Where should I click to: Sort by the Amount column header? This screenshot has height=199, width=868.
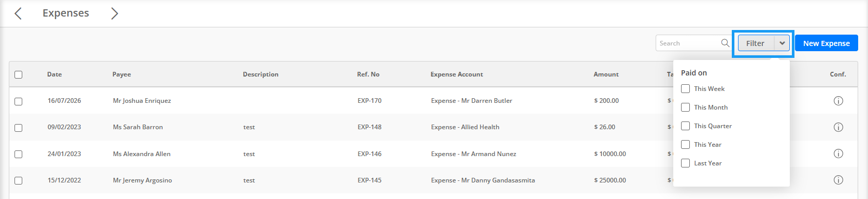tap(606, 74)
